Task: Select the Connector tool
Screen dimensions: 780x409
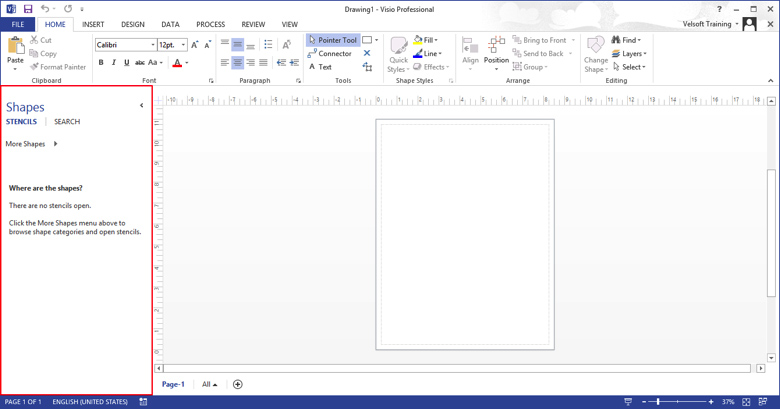Action: [x=330, y=54]
